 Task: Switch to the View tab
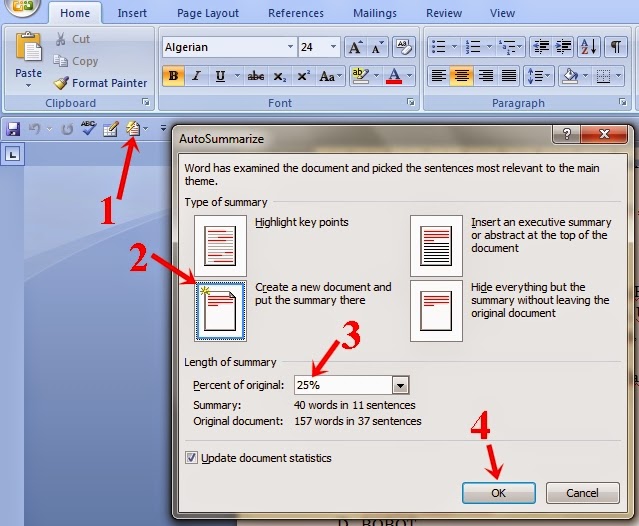[x=502, y=13]
